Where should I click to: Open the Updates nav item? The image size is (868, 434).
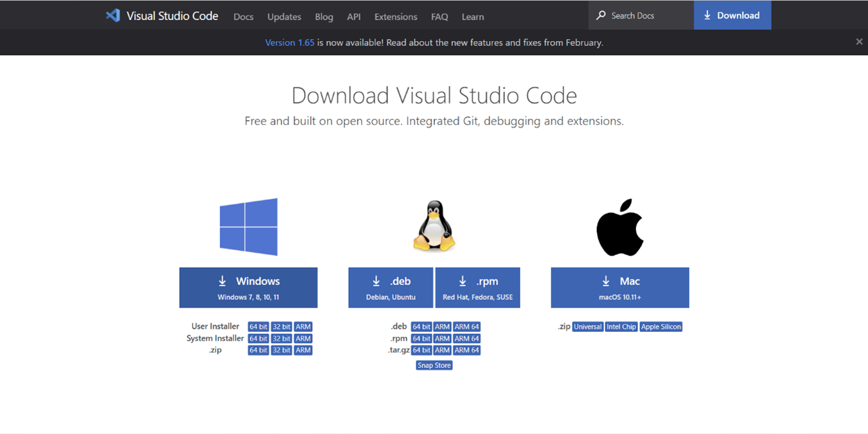click(x=284, y=17)
